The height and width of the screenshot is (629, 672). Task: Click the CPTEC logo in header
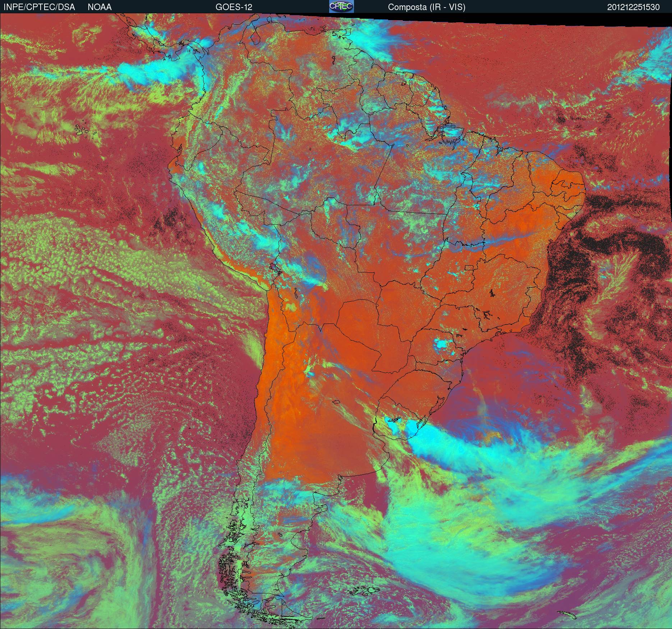tap(341, 6)
